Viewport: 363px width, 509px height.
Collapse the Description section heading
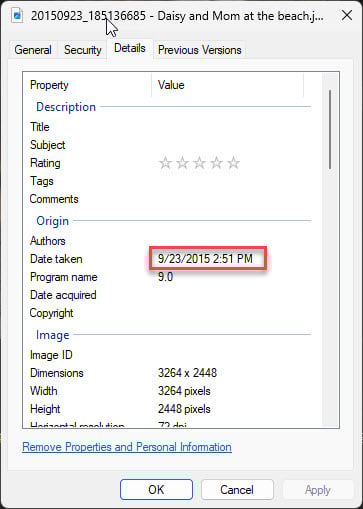(66, 107)
